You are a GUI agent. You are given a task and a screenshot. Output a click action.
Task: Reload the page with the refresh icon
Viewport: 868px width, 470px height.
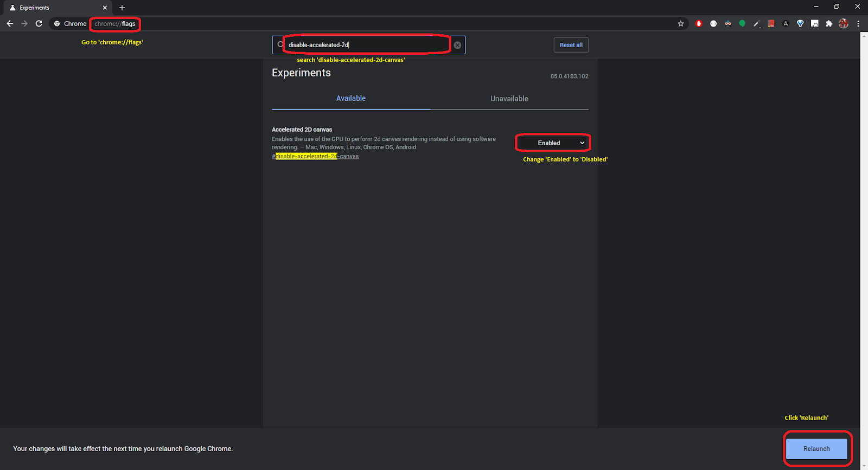pyautogui.click(x=39, y=24)
